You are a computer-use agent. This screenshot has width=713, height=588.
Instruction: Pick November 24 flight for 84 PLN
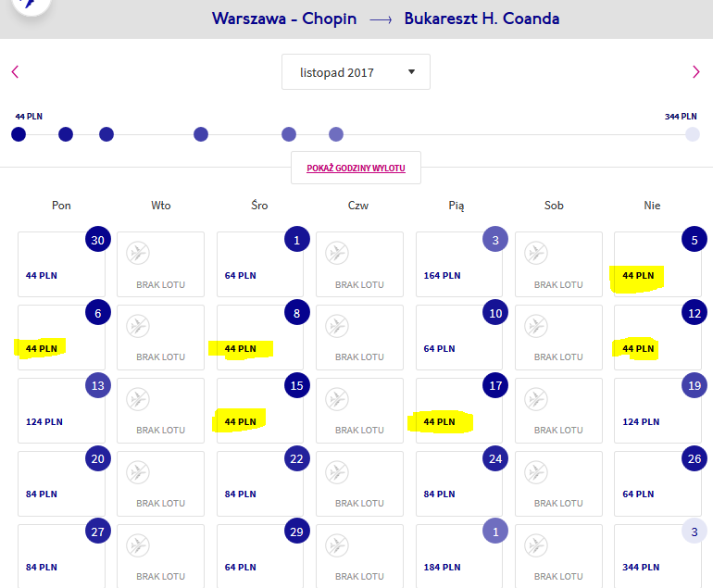click(459, 484)
